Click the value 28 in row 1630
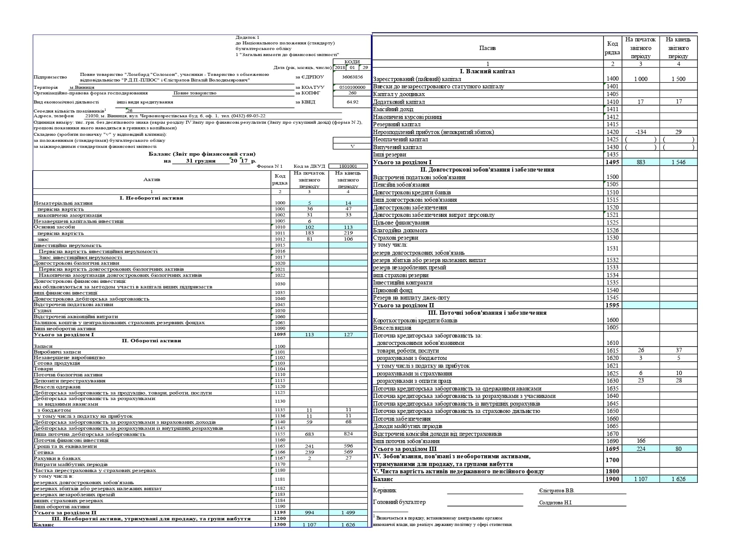 (x=678, y=380)
